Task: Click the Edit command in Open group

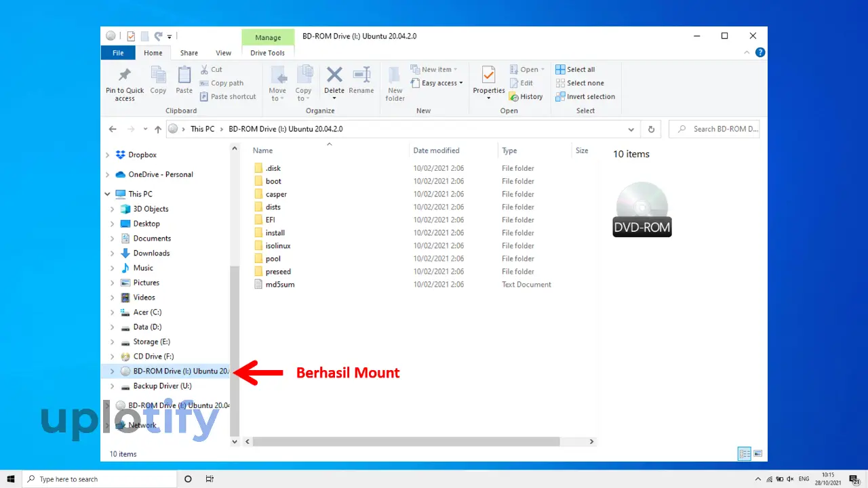Action: (x=521, y=83)
